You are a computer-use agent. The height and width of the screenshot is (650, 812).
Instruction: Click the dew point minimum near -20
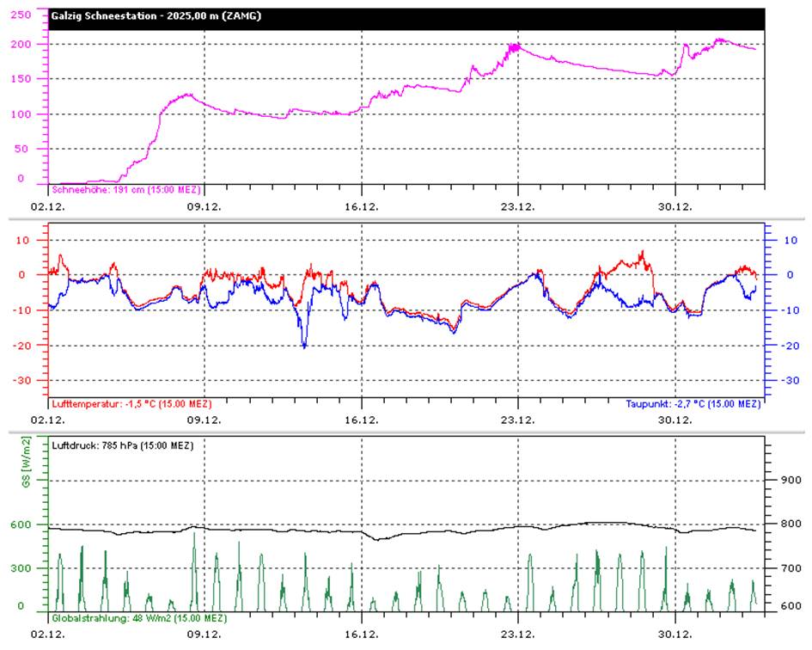click(x=304, y=345)
